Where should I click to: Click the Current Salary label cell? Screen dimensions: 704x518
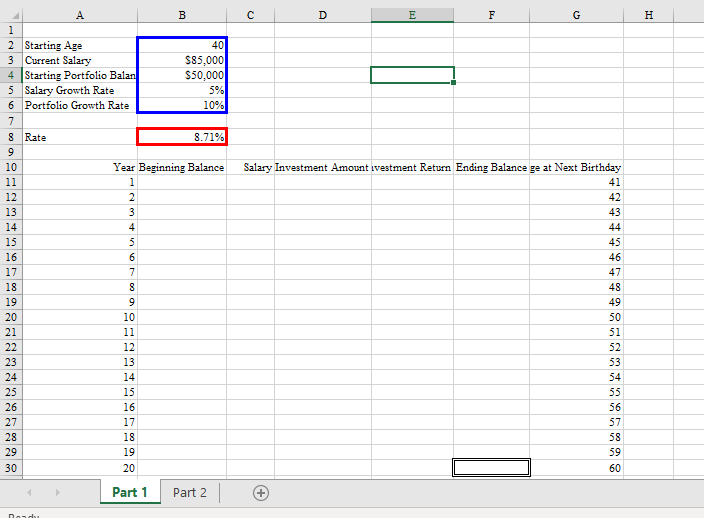(x=80, y=60)
